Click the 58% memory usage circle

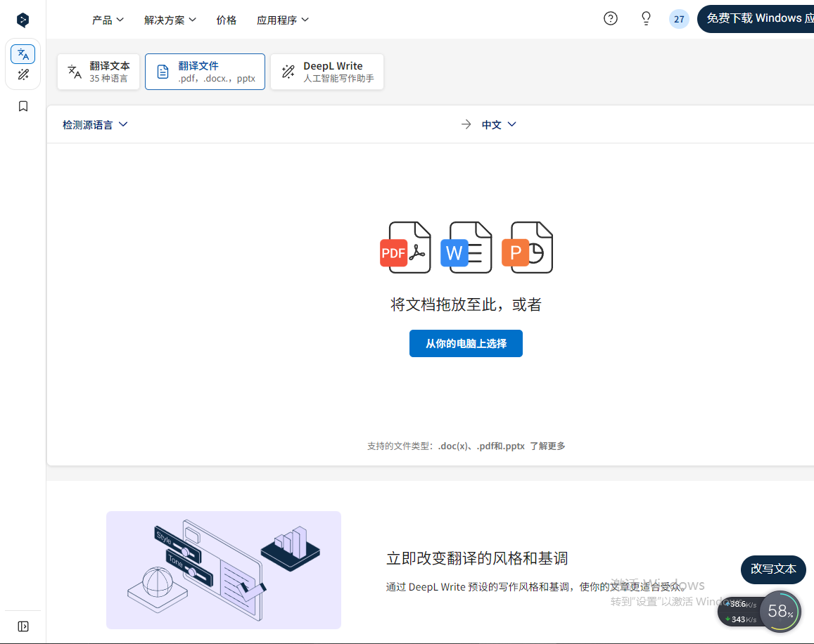[780, 611]
